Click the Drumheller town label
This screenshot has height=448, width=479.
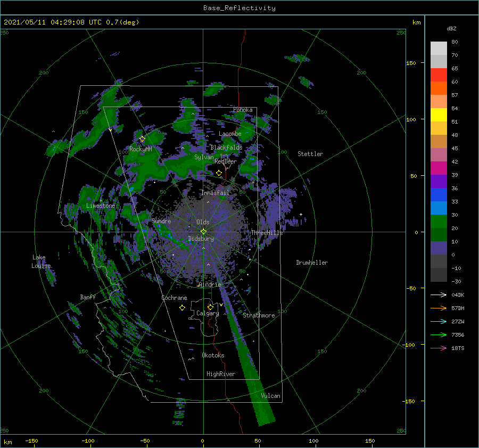pyautogui.click(x=312, y=263)
